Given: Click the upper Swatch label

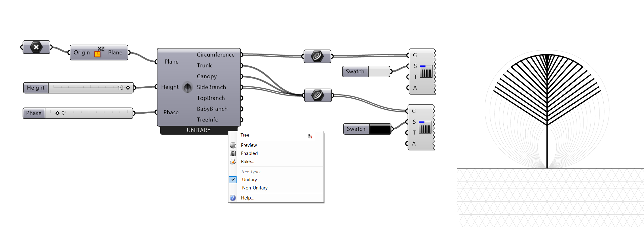Looking at the screenshot, I should pos(355,72).
